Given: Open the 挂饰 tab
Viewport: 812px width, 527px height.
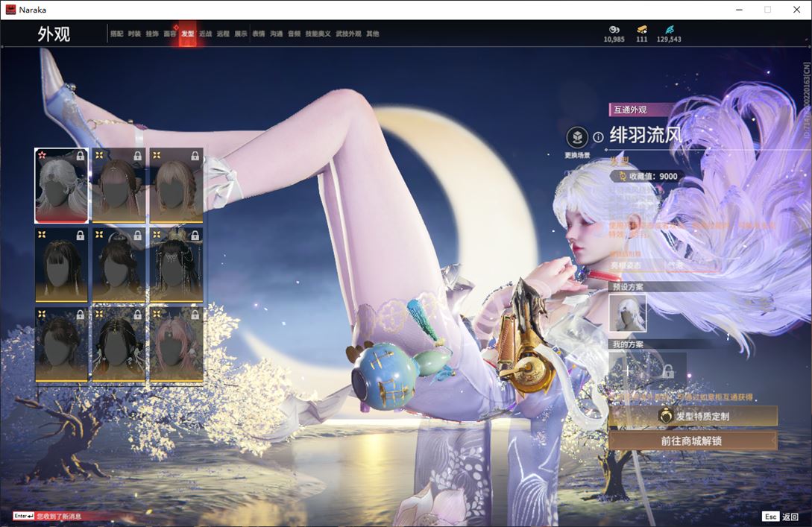Looking at the screenshot, I should 151,34.
